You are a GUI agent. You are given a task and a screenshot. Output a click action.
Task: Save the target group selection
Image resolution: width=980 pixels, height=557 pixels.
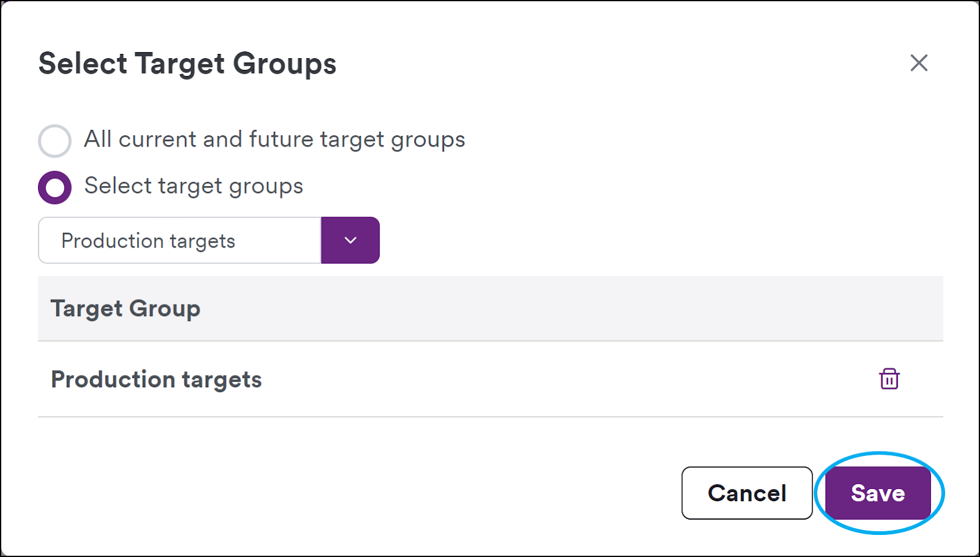tap(878, 493)
